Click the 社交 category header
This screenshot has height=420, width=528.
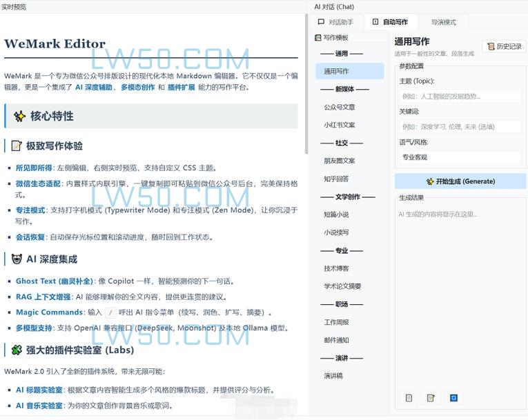342,143
